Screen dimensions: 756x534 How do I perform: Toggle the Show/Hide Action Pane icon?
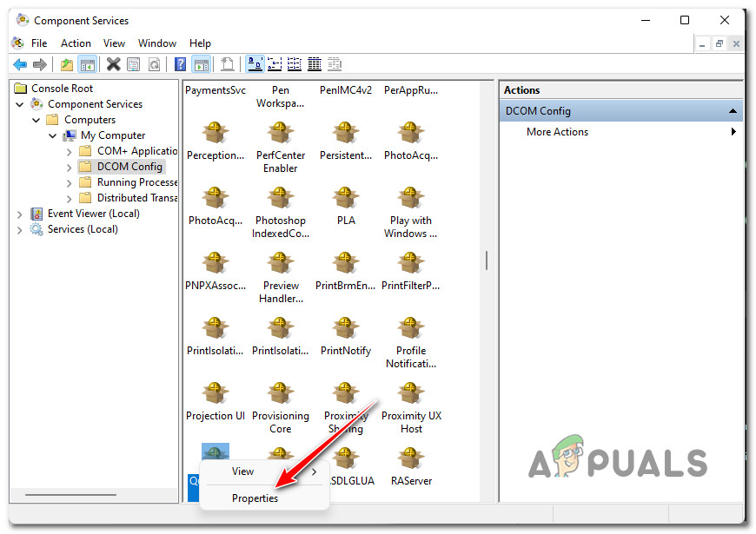tap(201, 64)
